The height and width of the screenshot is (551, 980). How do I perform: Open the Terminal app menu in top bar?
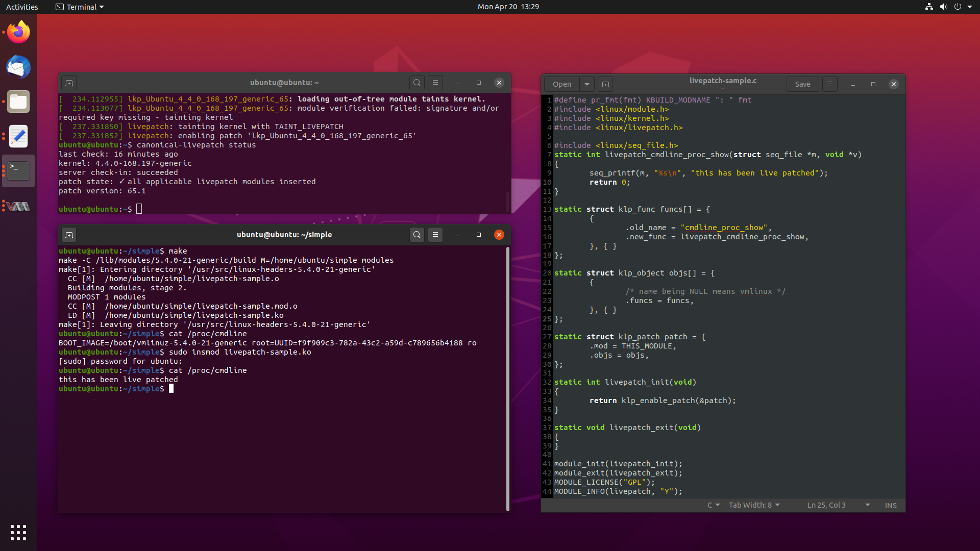click(x=80, y=7)
